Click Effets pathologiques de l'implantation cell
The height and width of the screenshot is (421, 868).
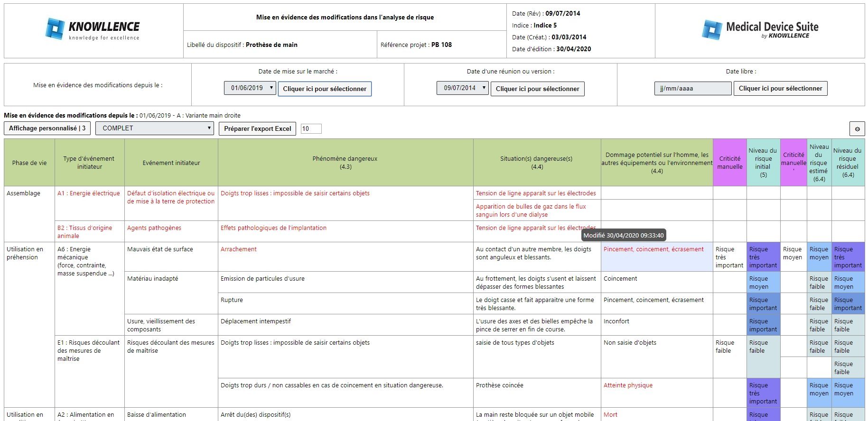point(345,231)
